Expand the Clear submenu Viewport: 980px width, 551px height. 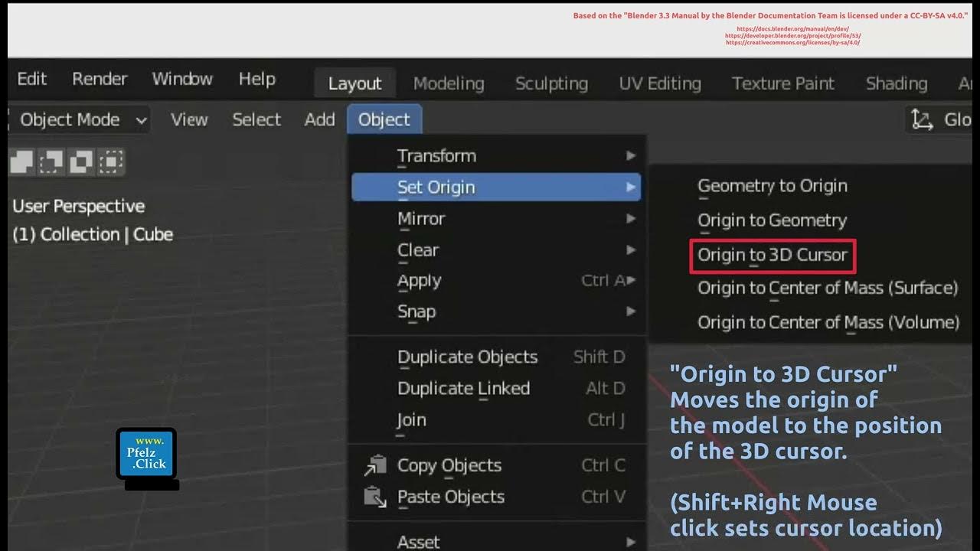tap(496, 249)
